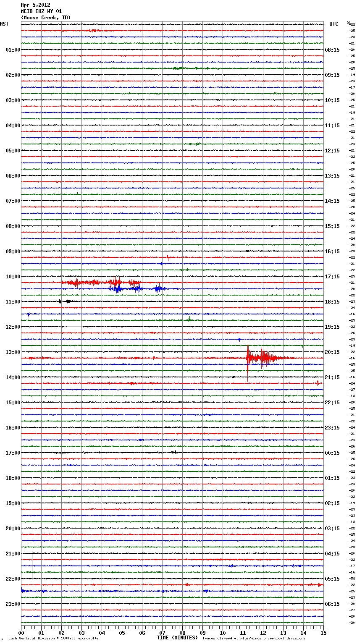Select the 09:15 UTC row label
Viewport: 357px width, 644px height.
[332, 75]
